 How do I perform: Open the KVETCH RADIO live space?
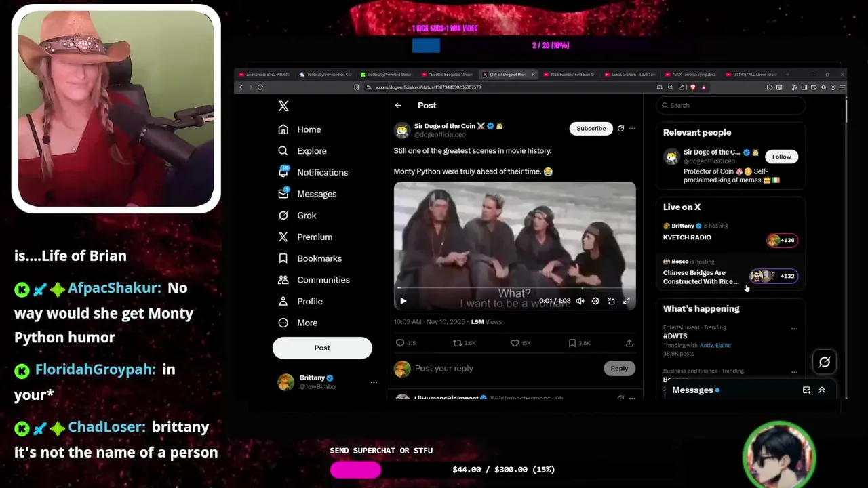pyautogui.click(x=731, y=232)
